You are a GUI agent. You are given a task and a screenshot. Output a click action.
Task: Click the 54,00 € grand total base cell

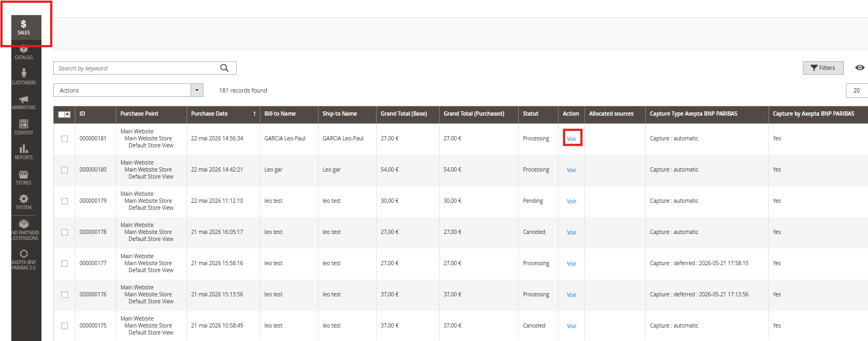390,170
